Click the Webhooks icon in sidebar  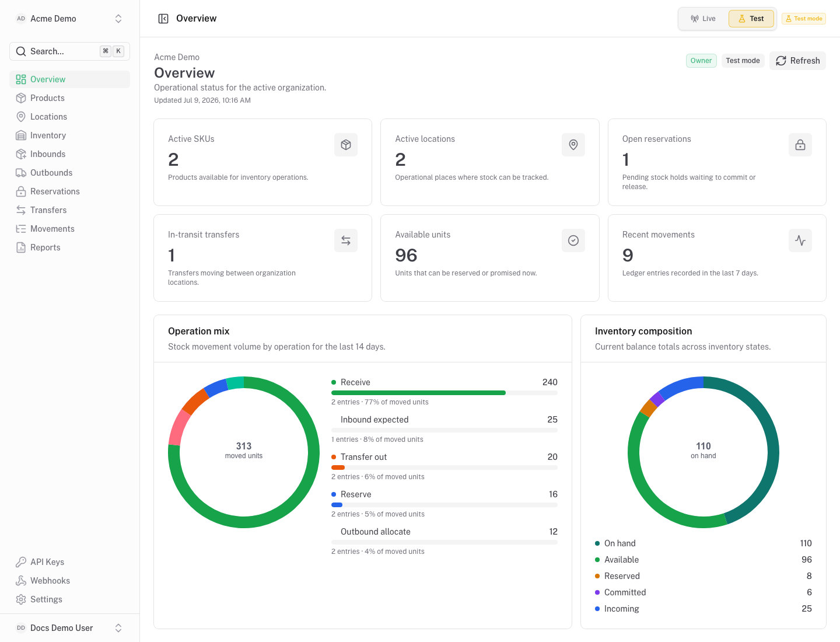point(21,581)
